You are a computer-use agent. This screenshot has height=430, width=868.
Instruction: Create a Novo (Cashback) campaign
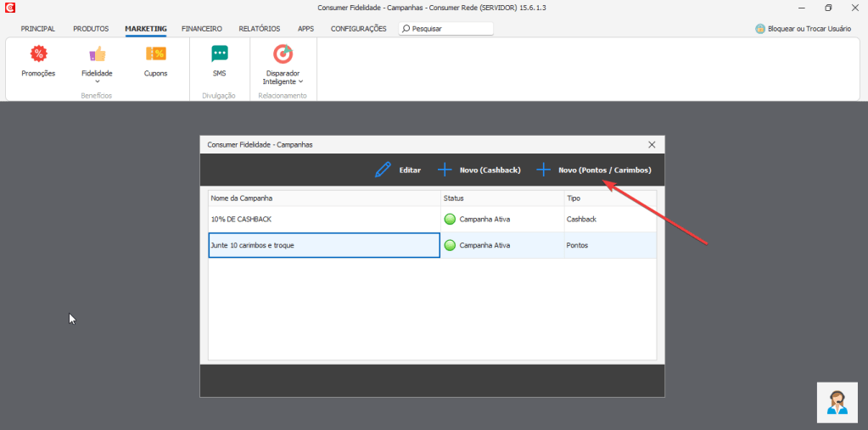(490, 170)
